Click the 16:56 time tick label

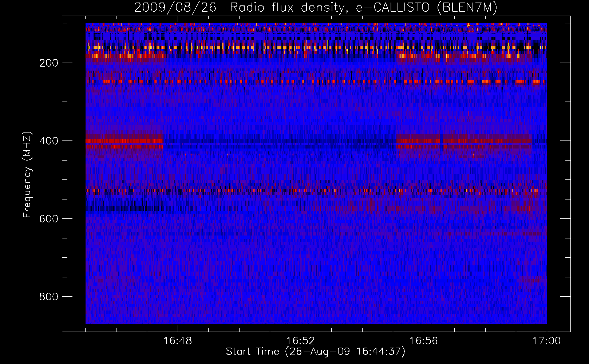coord(424,341)
